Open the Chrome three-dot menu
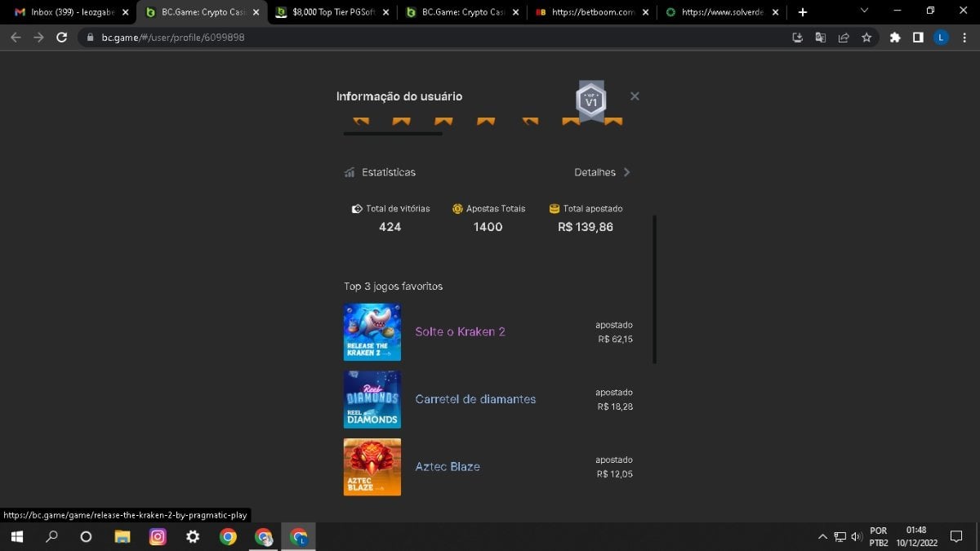Screen dimensions: 980x551 coord(964,38)
